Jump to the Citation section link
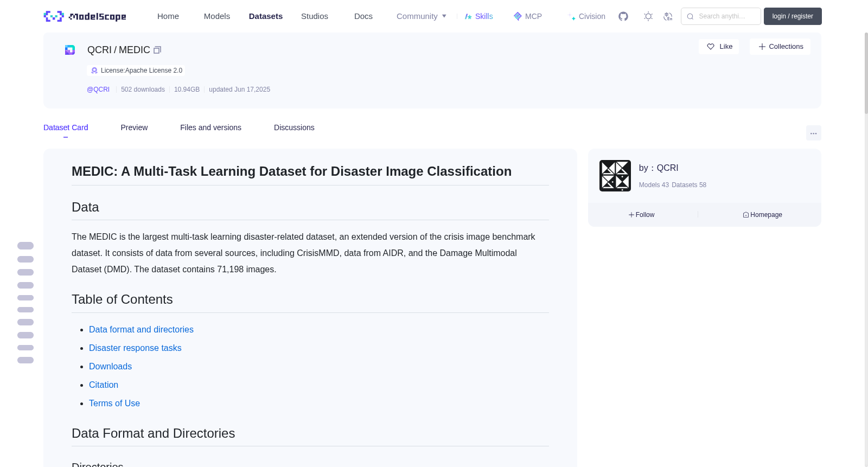 [x=104, y=385]
